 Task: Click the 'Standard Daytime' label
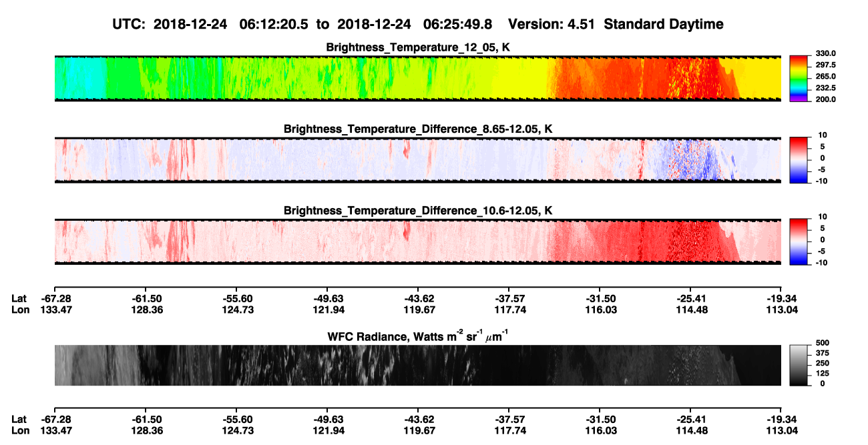click(x=663, y=24)
